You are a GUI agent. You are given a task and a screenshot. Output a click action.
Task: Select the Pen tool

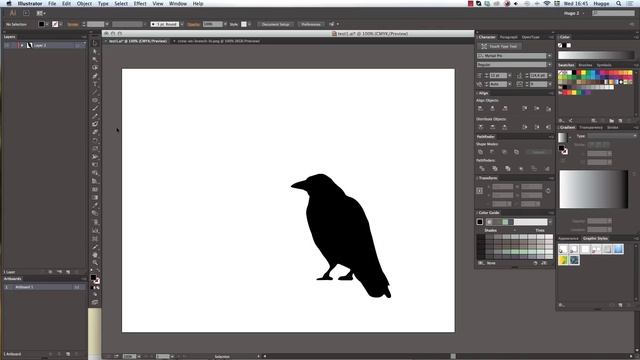click(95, 76)
